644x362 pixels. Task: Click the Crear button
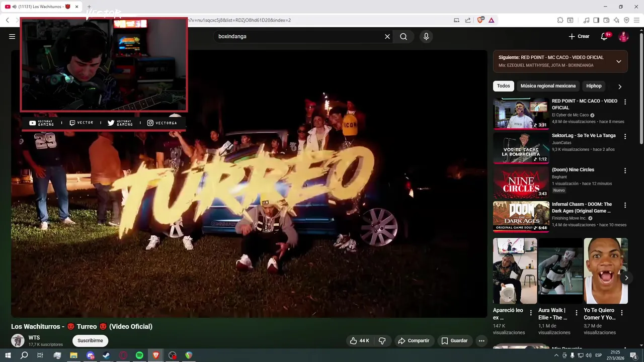click(579, 36)
